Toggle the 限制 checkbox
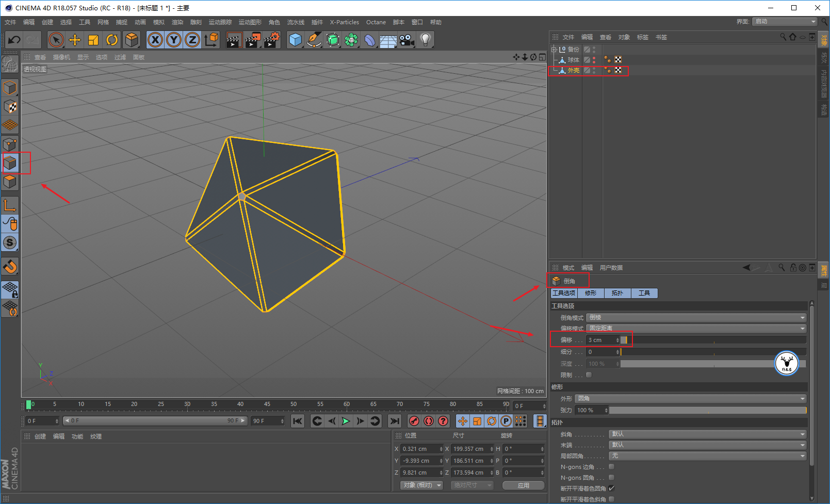Viewport: 830px width, 504px height. (589, 375)
